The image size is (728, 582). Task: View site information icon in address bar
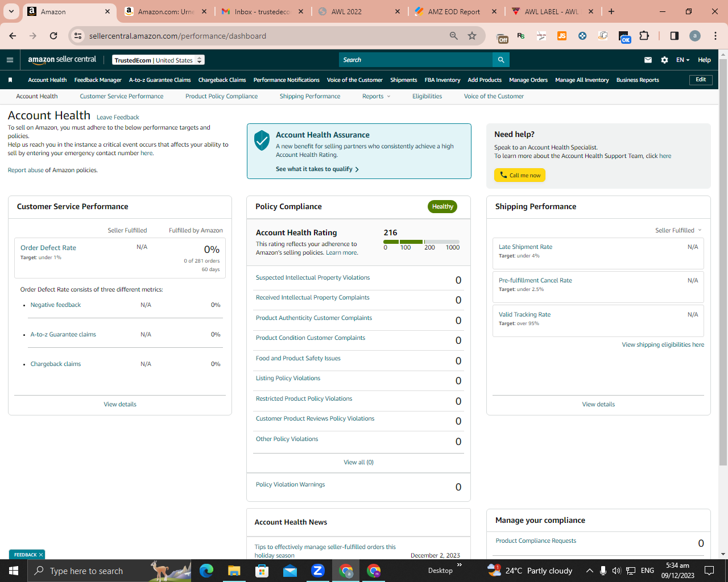click(x=78, y=36)
